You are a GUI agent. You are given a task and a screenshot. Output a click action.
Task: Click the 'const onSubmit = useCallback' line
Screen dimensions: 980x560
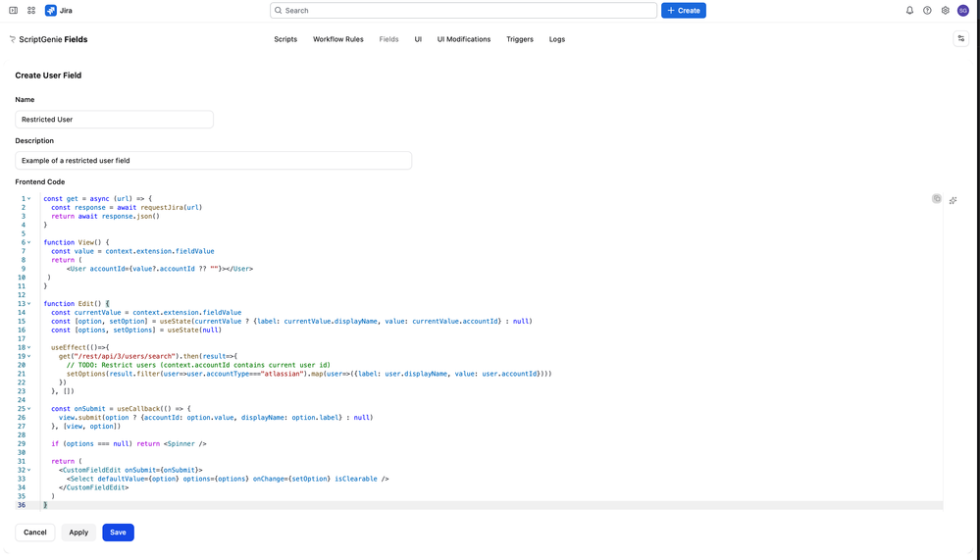122,409
